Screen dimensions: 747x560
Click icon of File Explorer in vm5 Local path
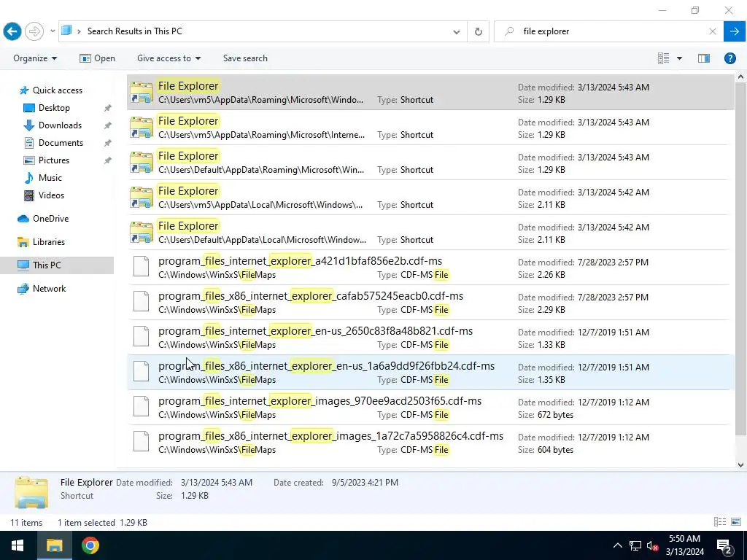tap(142, 198)
